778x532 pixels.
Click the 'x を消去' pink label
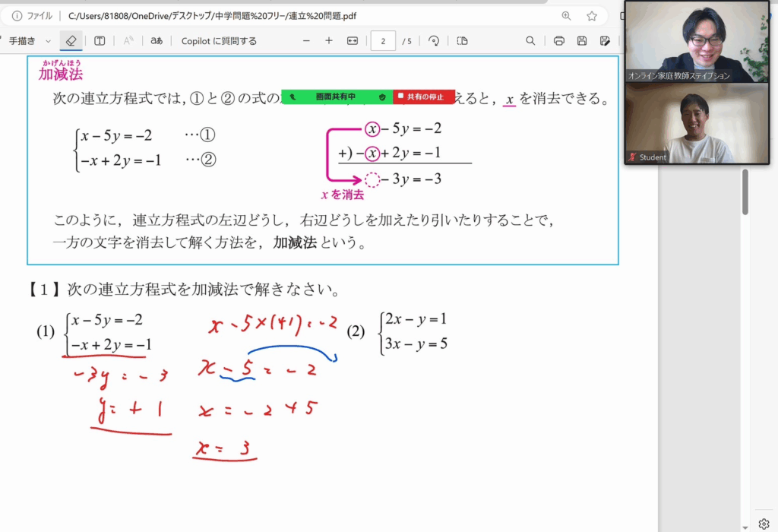coord(343,195)
